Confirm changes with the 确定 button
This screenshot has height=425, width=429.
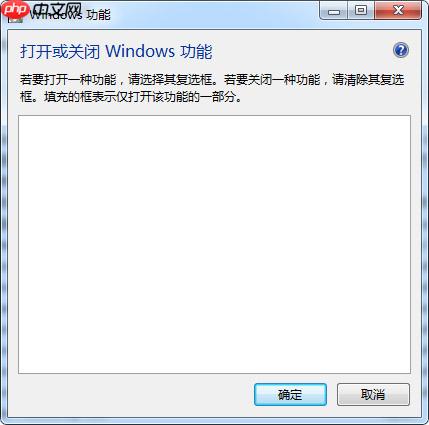point(290,395)
